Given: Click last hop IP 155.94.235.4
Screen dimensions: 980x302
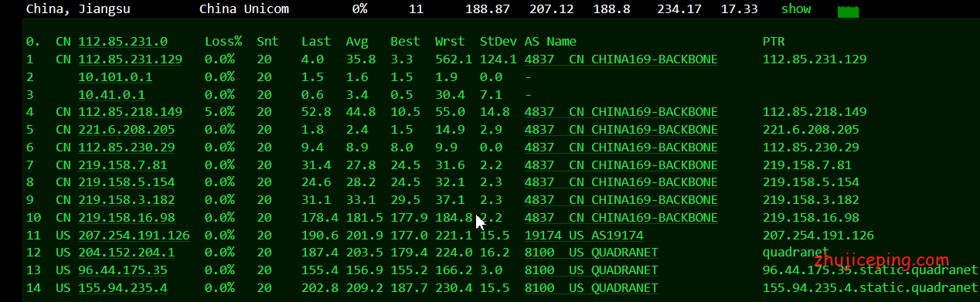Looking at the screenshot, I should click(x=123, y=288).
